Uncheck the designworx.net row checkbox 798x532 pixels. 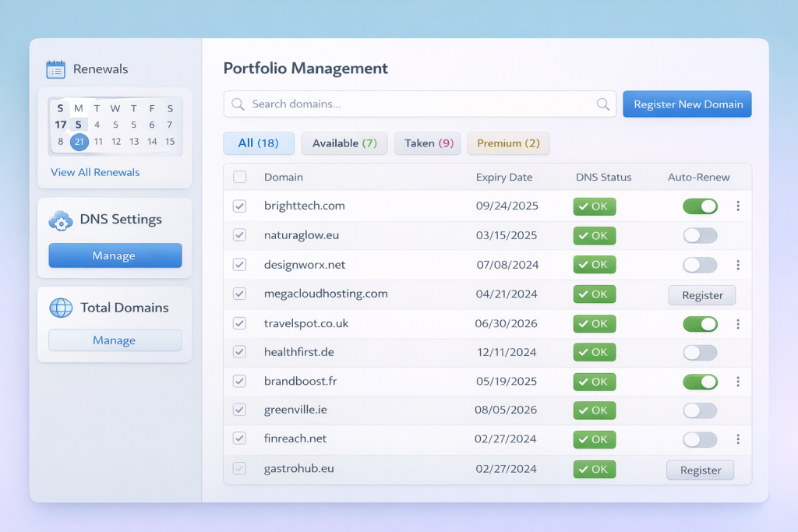click(x=240, y=265)
